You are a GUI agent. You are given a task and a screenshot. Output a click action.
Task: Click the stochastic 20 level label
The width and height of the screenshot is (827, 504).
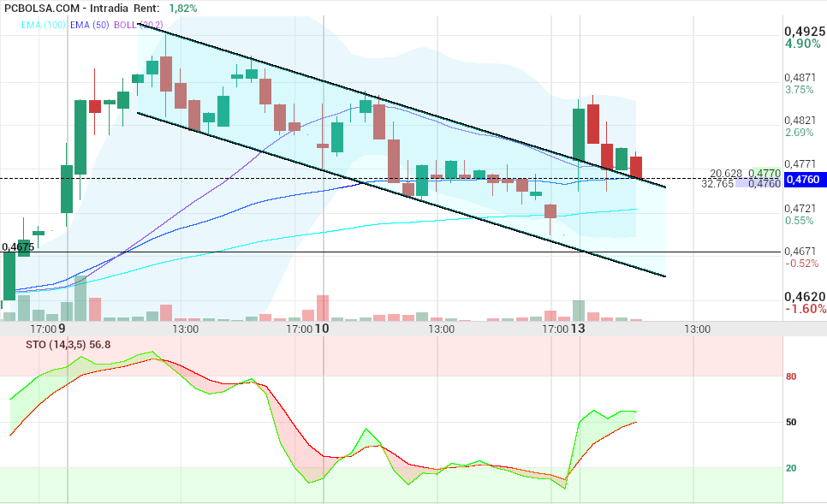click(x=791, y=468)
